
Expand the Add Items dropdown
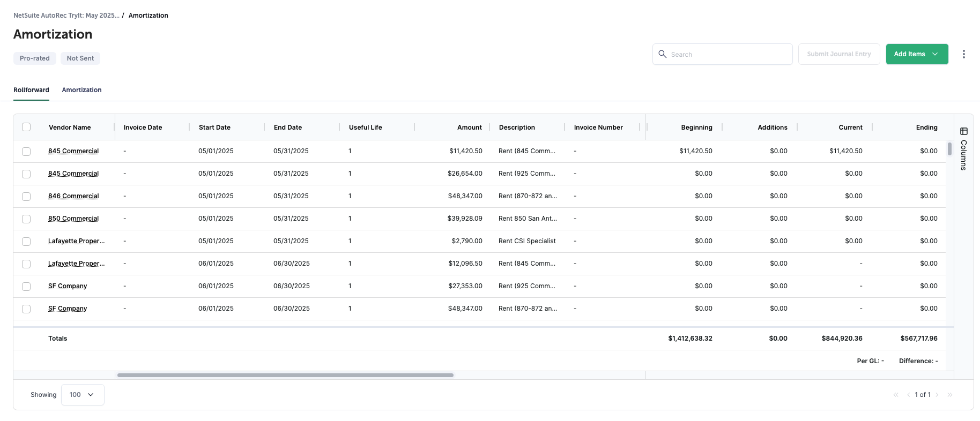pyautogui.click(x=917, y=54)
